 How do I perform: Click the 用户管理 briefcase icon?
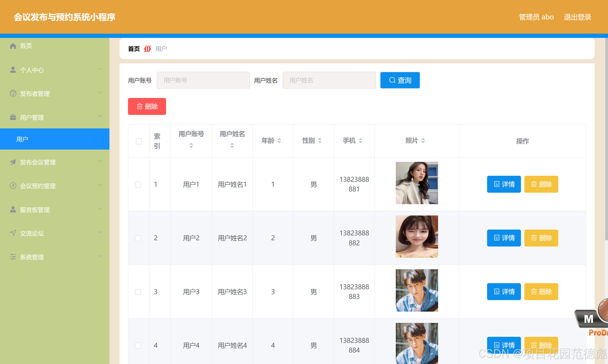click(x=13, y=117)
